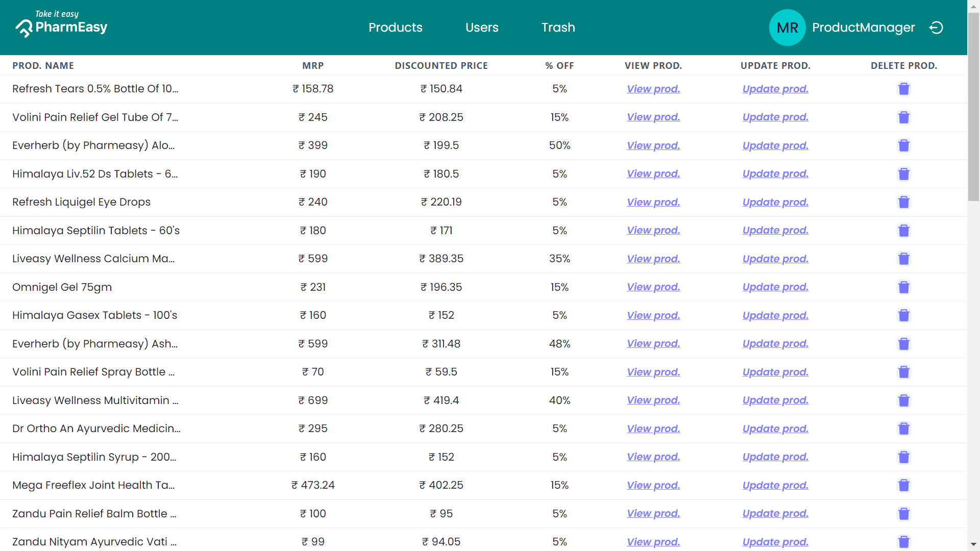Click the MR profile avatar
This screenshot has width=980, height=551.
pos(787,28)
